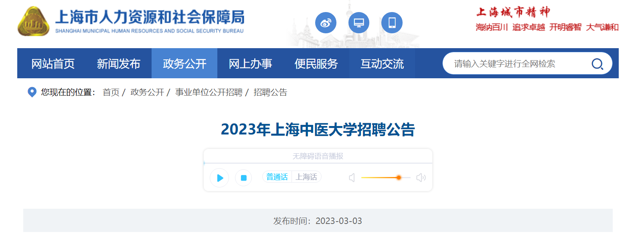The height and width of the screenshot is (234, 644).
Task: Go to 政务公开 in breadcrumb
Action: [147, 92]
